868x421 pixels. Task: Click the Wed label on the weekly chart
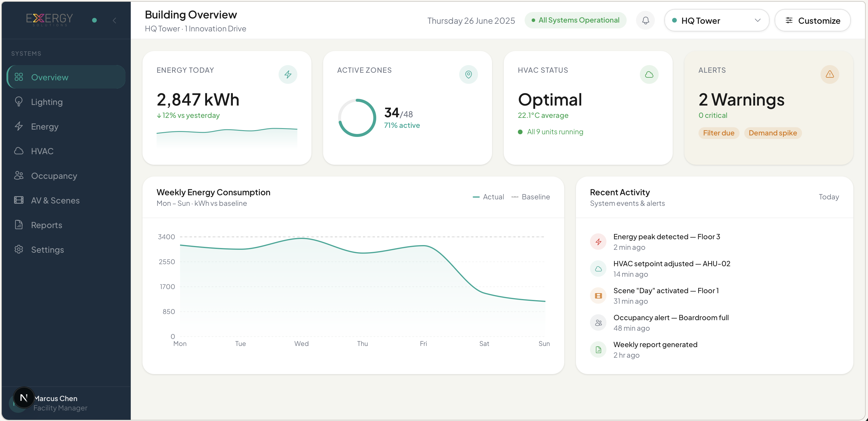click(301, 344)
